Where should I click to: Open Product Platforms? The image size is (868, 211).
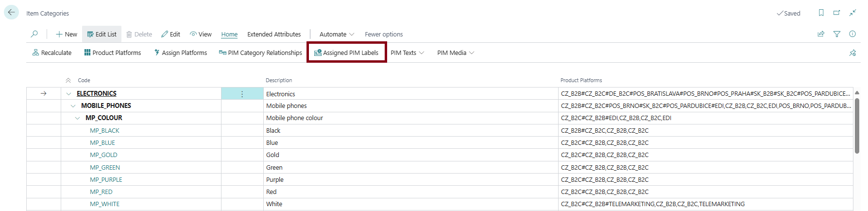[x=113, y=53]
